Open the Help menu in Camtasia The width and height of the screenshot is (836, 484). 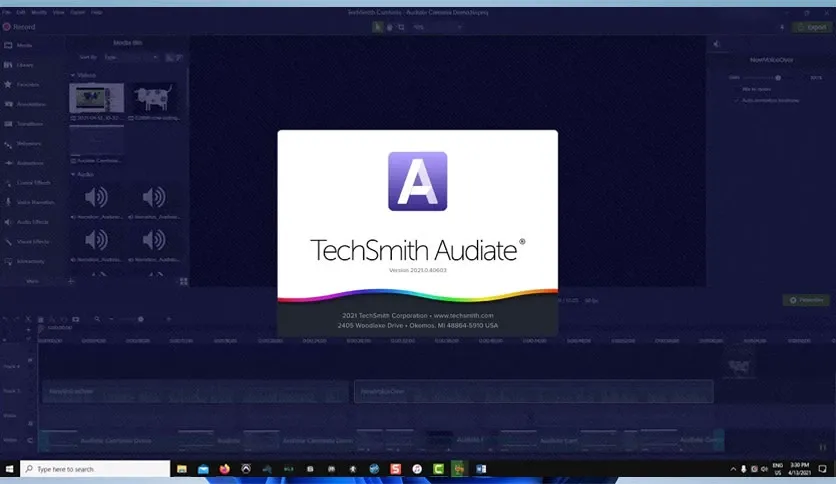click(x=97, y=12)
